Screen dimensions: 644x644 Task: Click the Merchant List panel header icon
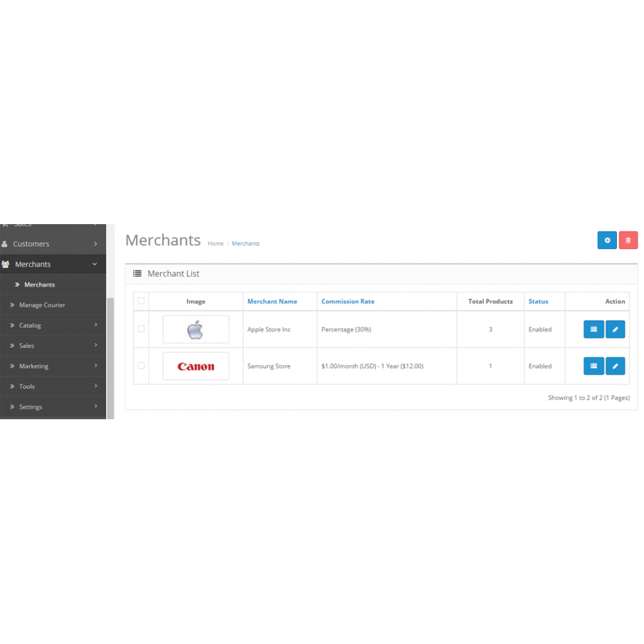[137, 273]
